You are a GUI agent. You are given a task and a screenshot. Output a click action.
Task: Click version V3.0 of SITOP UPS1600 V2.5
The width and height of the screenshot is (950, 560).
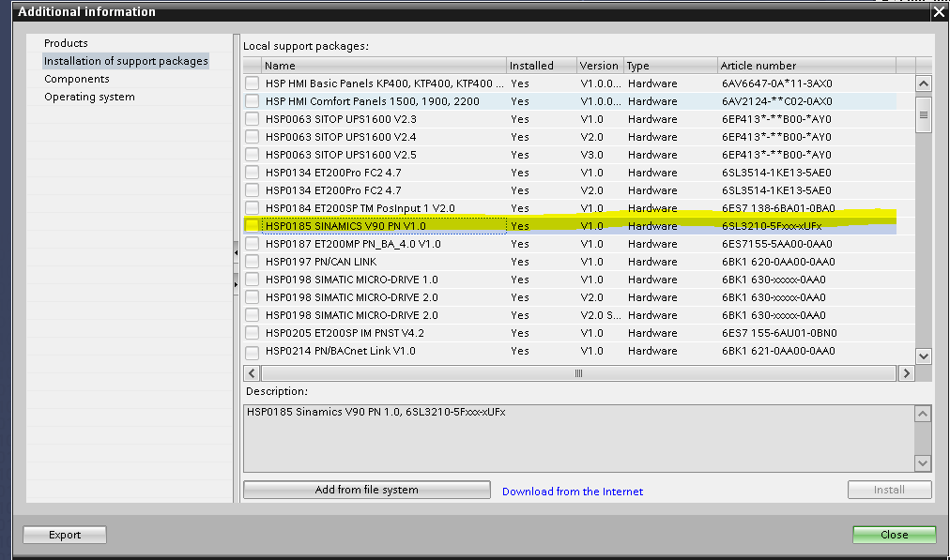coord(591,155)
